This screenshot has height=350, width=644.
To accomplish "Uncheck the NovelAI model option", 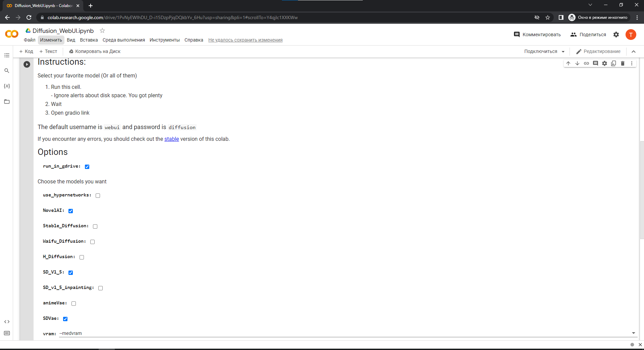I will [70, 211].
